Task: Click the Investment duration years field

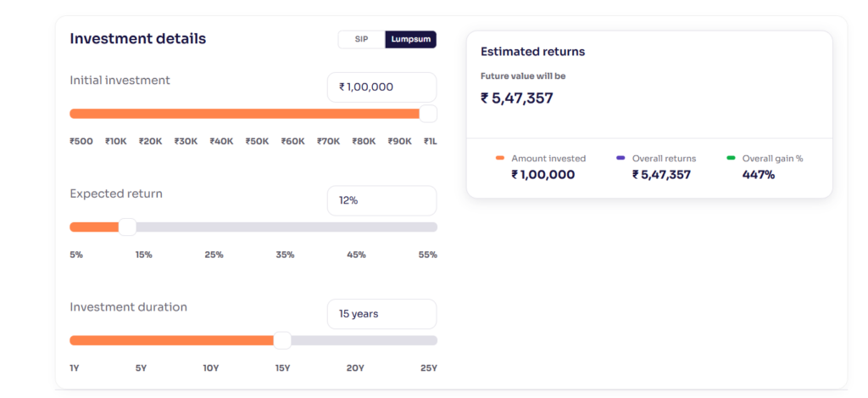Action: point(381,314)
